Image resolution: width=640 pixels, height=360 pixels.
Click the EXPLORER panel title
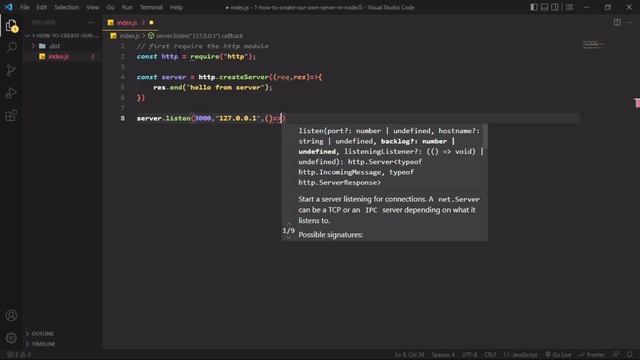click(x=44, y=22)
